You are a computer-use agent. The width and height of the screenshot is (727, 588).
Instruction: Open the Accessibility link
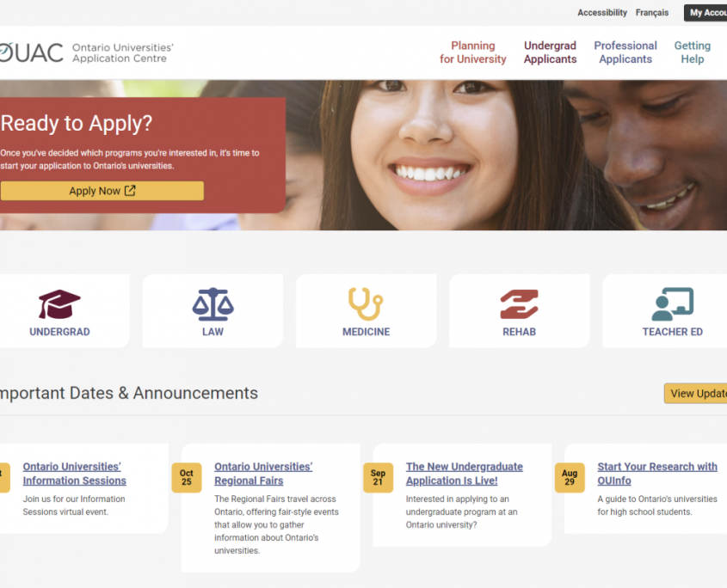click(x=601, y=13)
